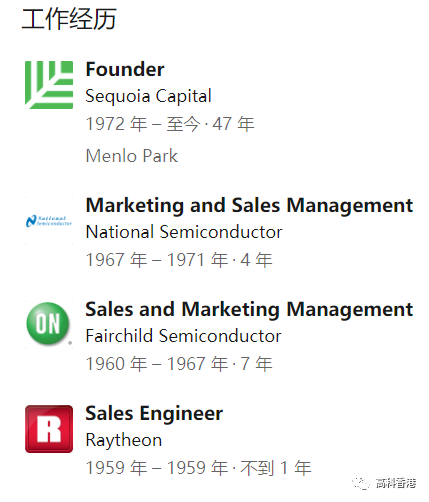
Task: Click the 高科香港 watermark text
Action: tap(396, 483)
